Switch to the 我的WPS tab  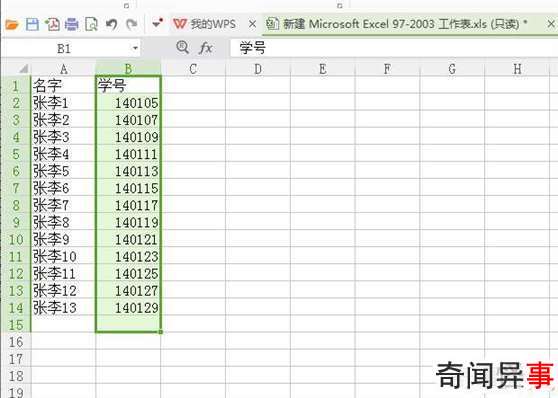coord(205,24)
